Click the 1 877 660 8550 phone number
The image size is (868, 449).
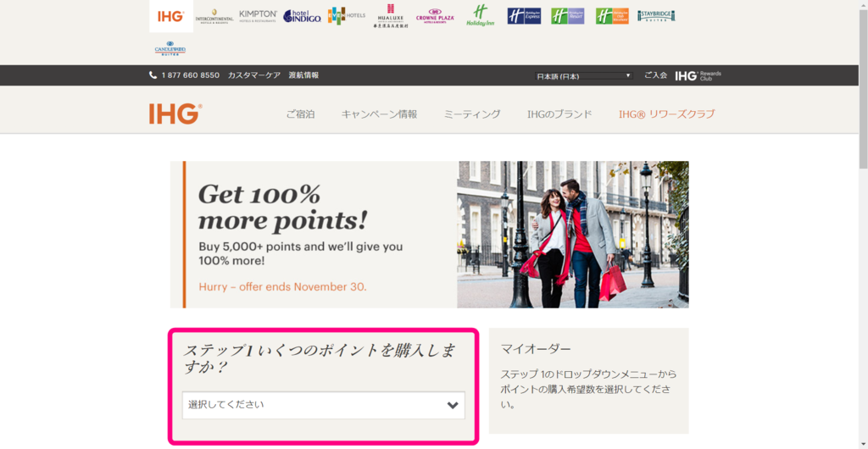(191, 75)
